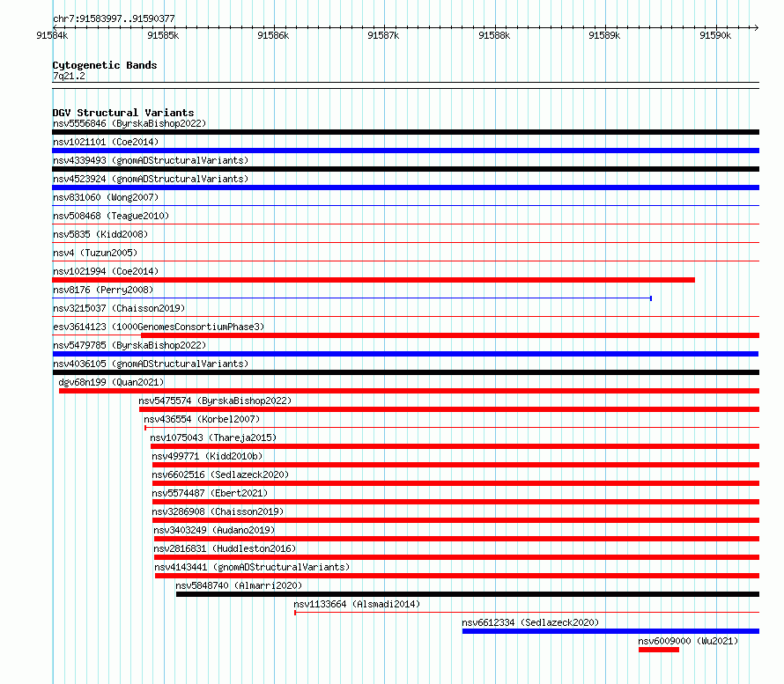Image resolution: width=784 pixels, height=684 pixels.
Task: Open the nsv4036105 gnomAD variant label
Action: pyautogui.click(x=151, y=364)
